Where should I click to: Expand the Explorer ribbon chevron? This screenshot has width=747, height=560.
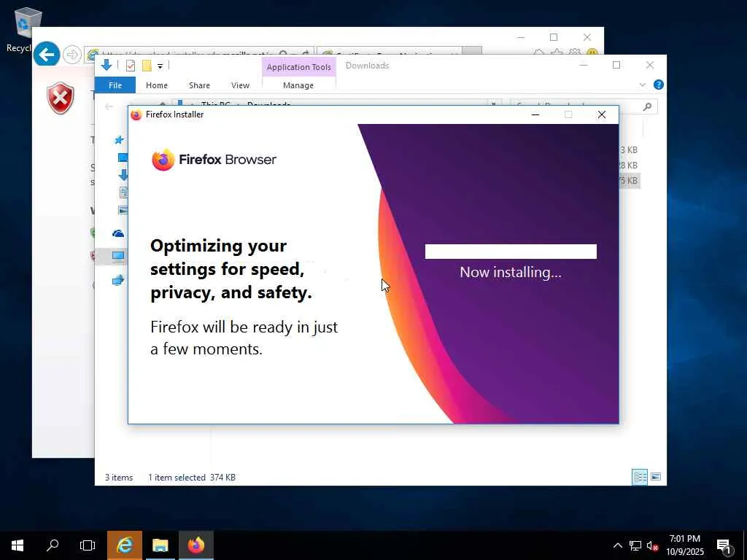[x=642, y=85]
